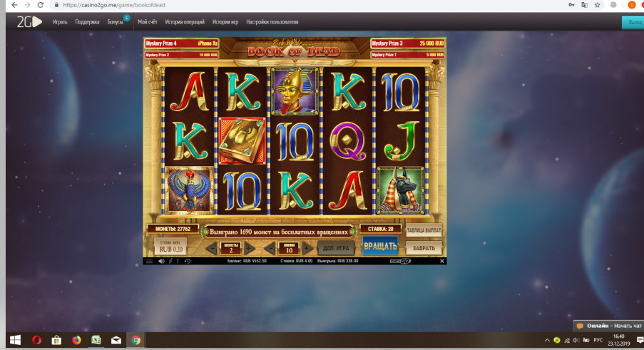Viewport: 644px width, 350px height.
Task: Bookmark the page with the star icon
Action: click(x=597, y=5)
